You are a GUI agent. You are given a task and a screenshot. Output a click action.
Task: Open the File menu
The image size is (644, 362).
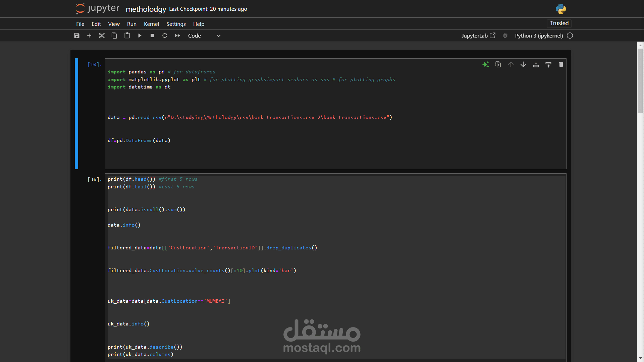[x=80, y=24]
